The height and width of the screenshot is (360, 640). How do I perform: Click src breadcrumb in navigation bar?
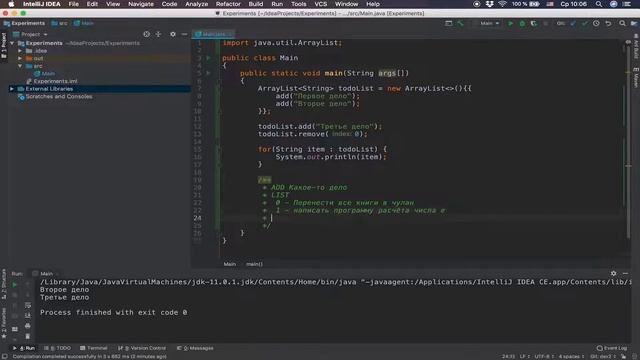(x=60, y=24)
